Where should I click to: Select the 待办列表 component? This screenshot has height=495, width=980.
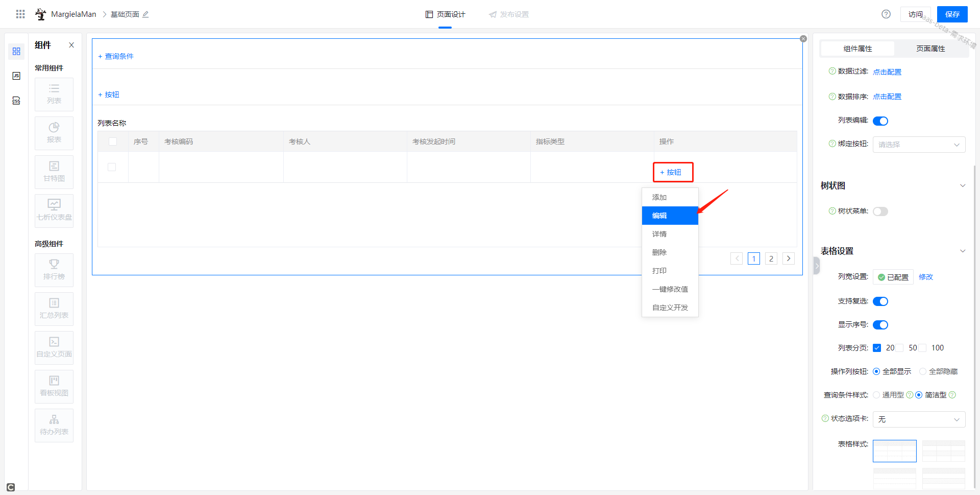54,426
